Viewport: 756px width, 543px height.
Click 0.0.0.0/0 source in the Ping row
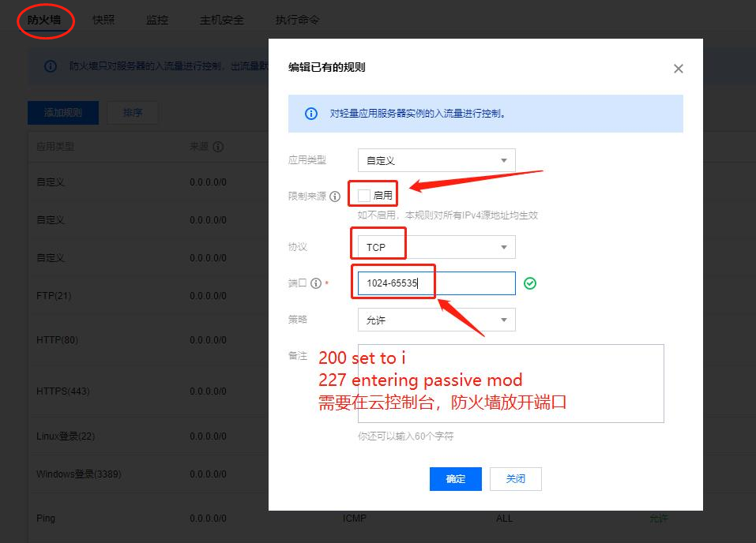tap(209, 519)
